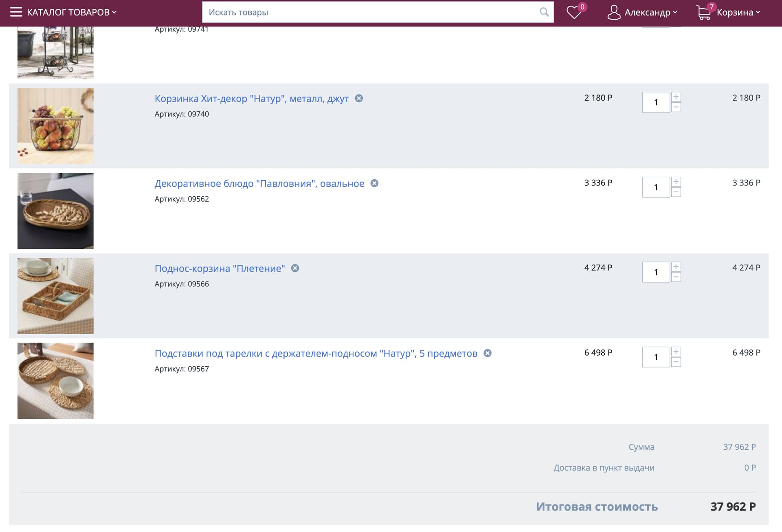Open the wishlist heart icon
This screenshot has width=782, height=532.
573,12
